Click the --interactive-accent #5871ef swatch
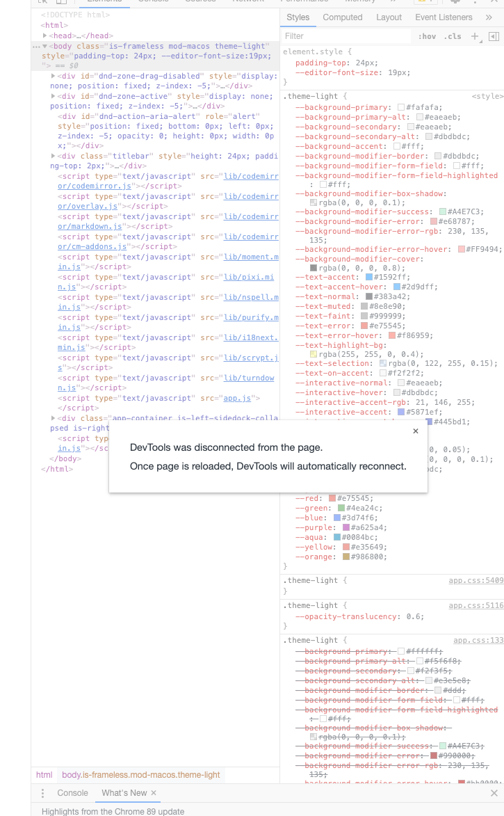Image resolution: width=504 pixels, height=816 pixels. (401, 412)
